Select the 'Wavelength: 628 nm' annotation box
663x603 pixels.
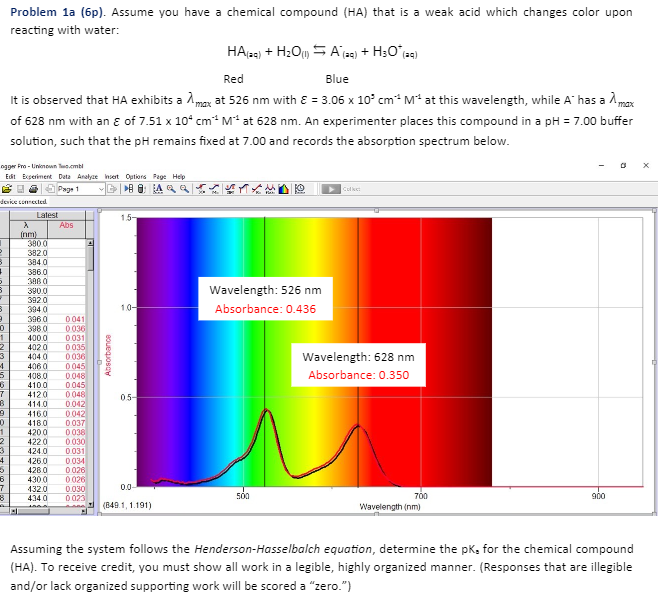point(359,365)
